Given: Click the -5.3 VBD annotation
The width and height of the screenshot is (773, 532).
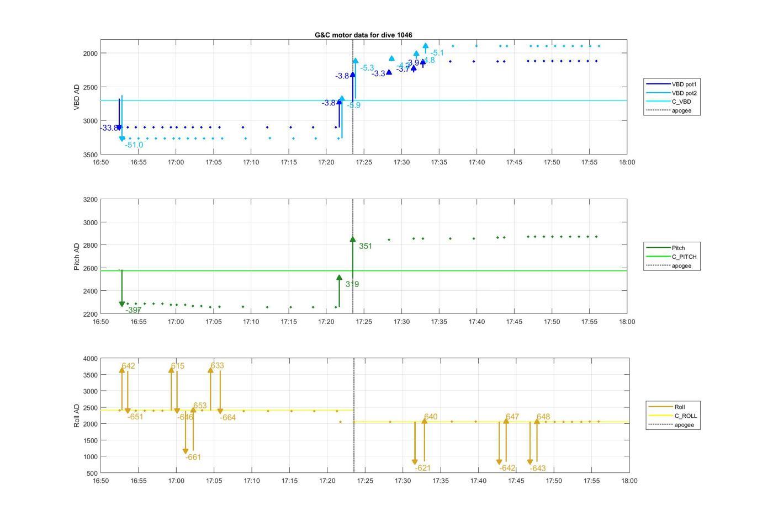Looking at the screenshot, I should pos(367,68).
